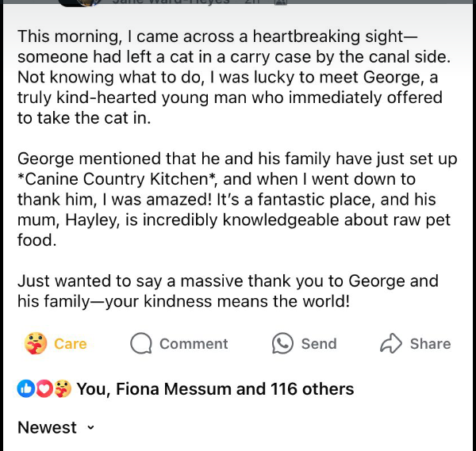Tap the Share label text
The height and width of the screenshot is (451, 476).
(430, 344)
